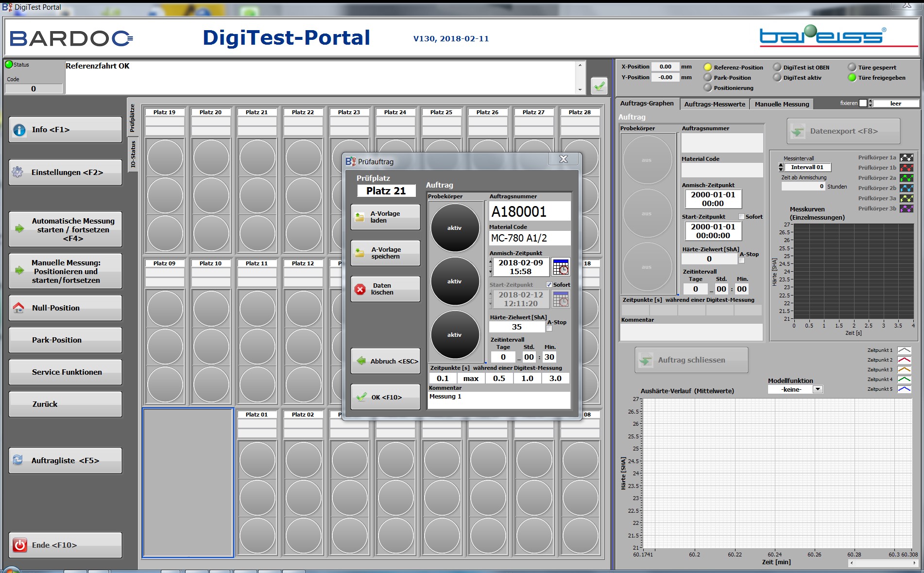The height and width of the screenshot is (573, 924).
Task: Uncheck Sofort in the Prüfauftrag dialog
Action: tap(549, 285)
